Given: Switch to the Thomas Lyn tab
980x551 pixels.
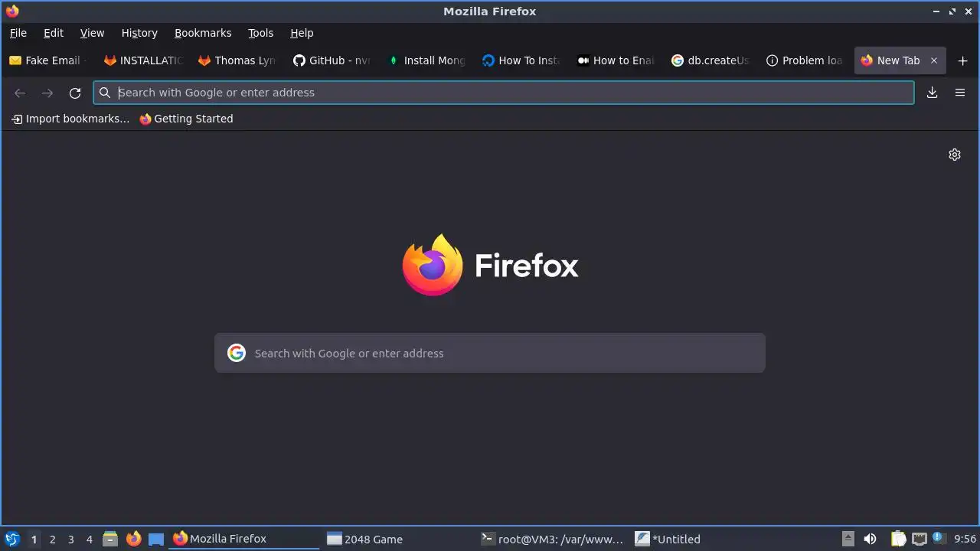Looking at the screenshot, I should click(237, 60).
